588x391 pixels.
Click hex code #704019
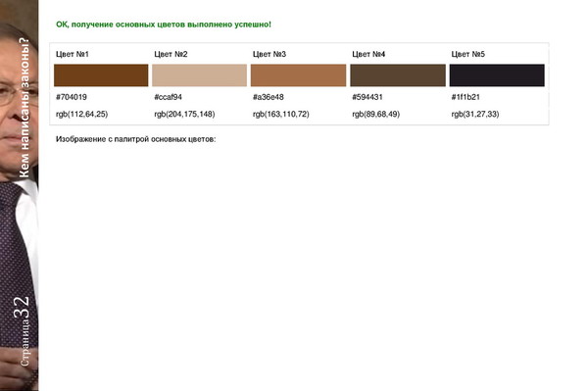tap(72, 97)
